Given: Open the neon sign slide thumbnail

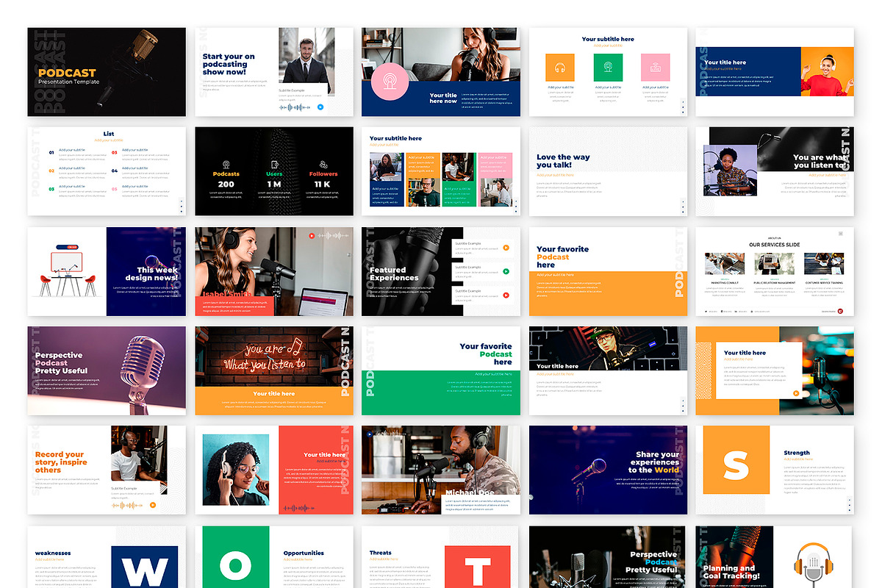Looking at the screenshot, I should tap(273, 371).
